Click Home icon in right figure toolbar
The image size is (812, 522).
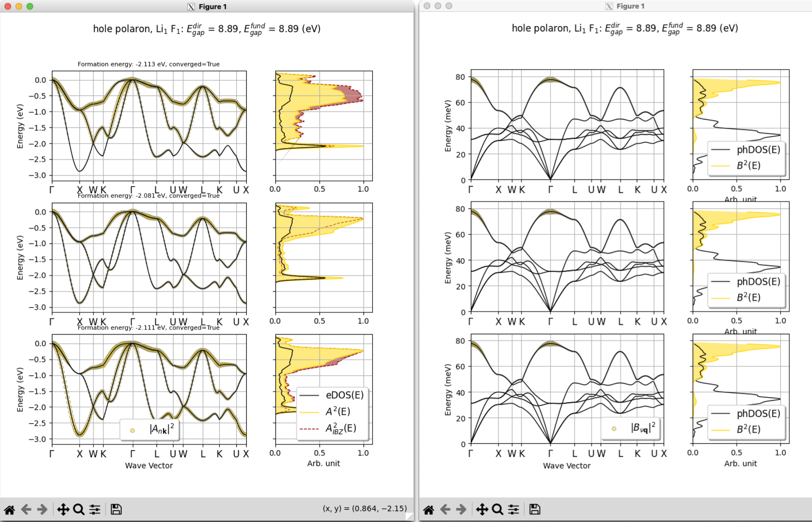point(429,509)
